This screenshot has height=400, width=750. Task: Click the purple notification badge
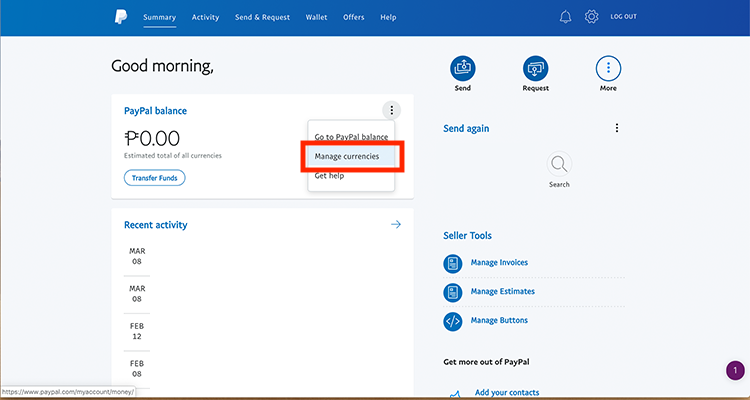735,370
